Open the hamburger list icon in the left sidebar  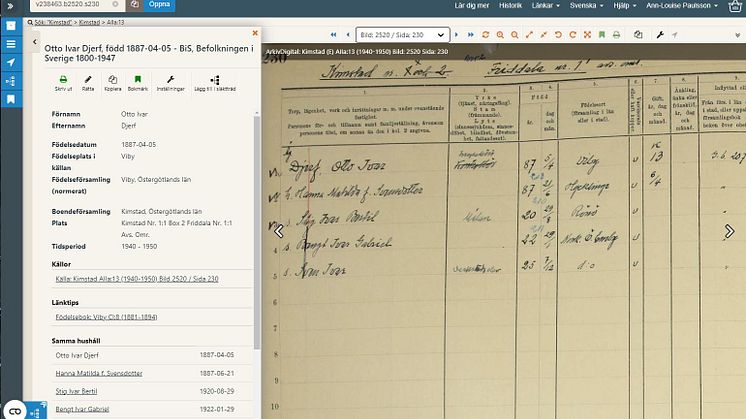11,44
